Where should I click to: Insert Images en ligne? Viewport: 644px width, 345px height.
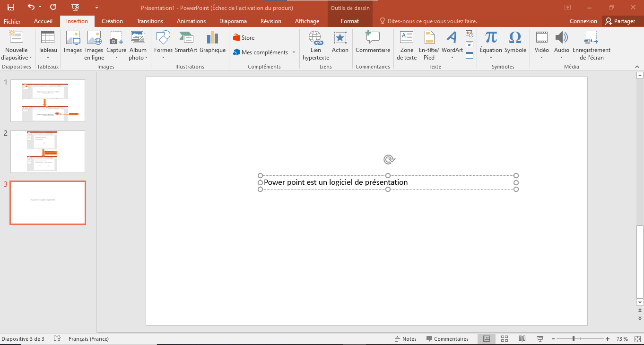coord(94,38)
